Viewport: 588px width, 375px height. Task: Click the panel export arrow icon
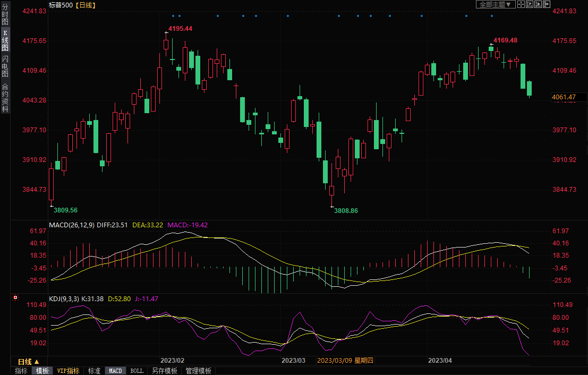(546, 4)
